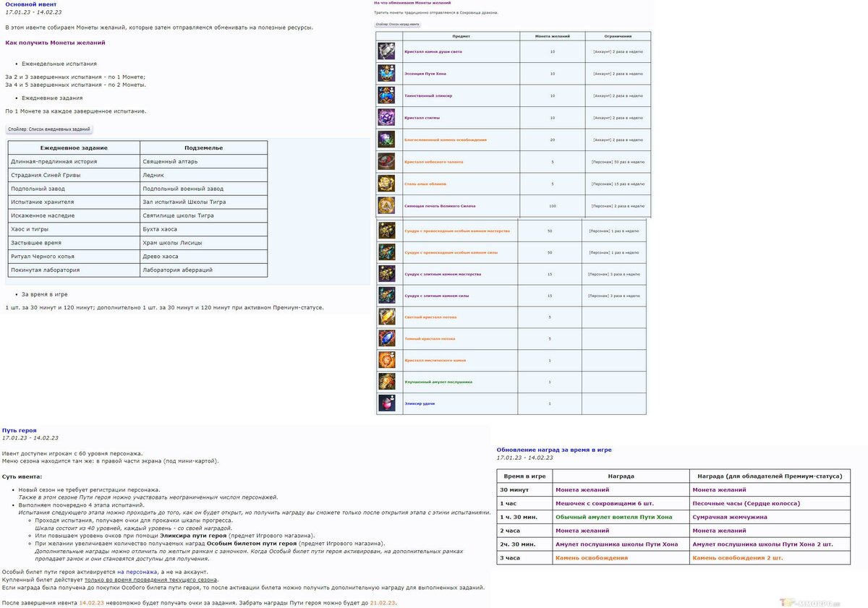
Task: Click the Темный кристалл потока item icon
Action: [387, 338]
